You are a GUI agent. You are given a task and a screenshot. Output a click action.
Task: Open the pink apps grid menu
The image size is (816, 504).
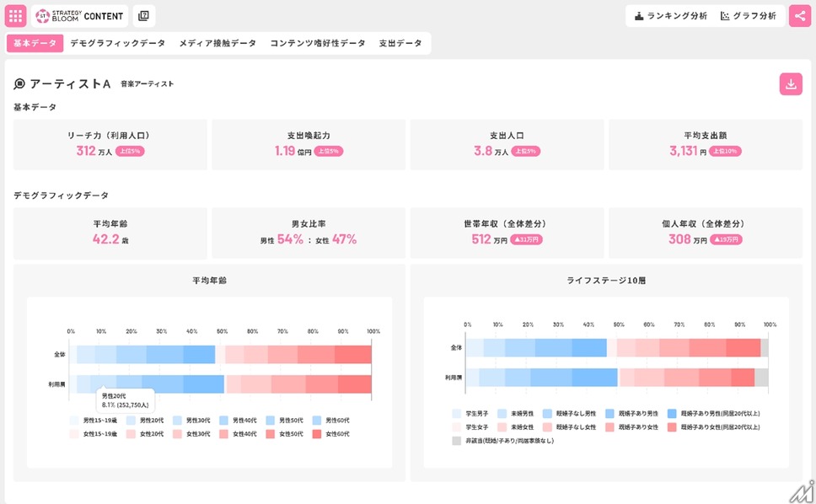16,16
